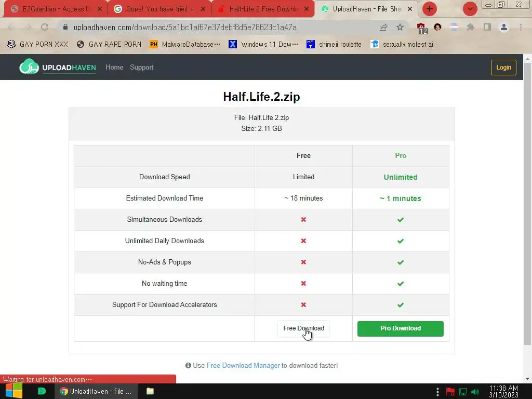Click the volume speaker tray icon
The image size is (532, 399).
click(475, 392)
